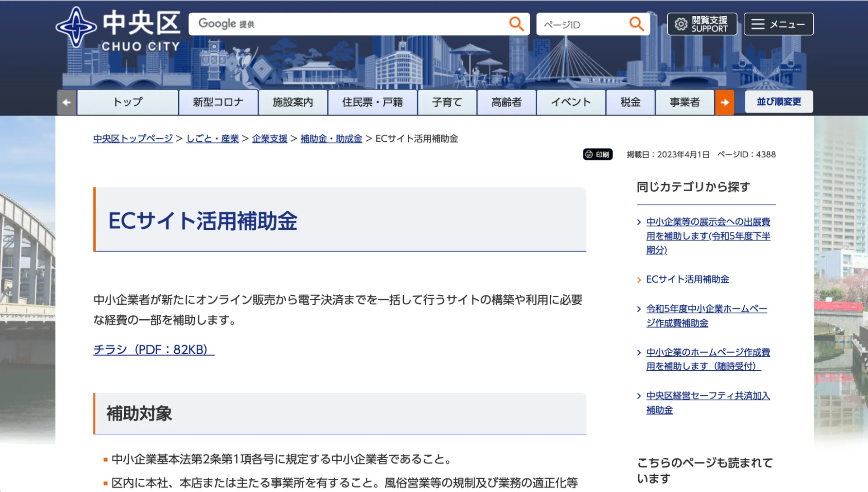This screenshot has width=868, height=492.
Task: Click the left arrow of navigation tabs
Action: (67, 102)
